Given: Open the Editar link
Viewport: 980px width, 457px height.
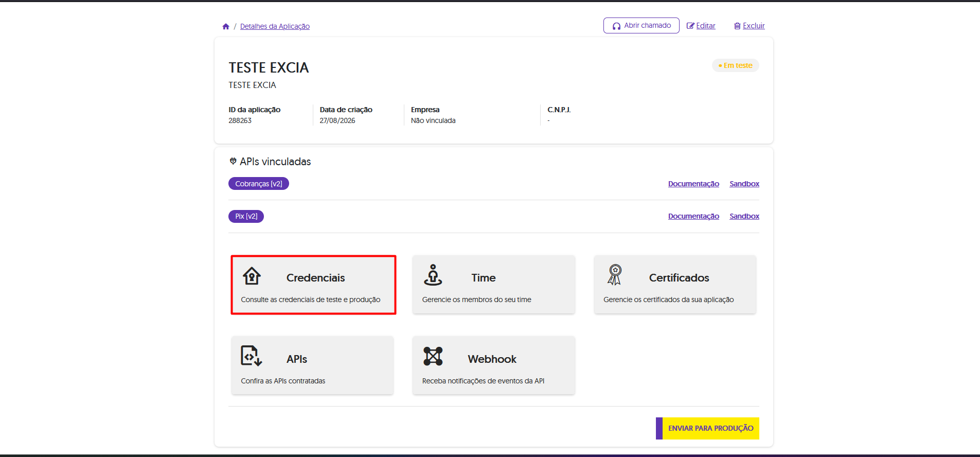Looking at the screenshot, I should click(x=706, y=26).
